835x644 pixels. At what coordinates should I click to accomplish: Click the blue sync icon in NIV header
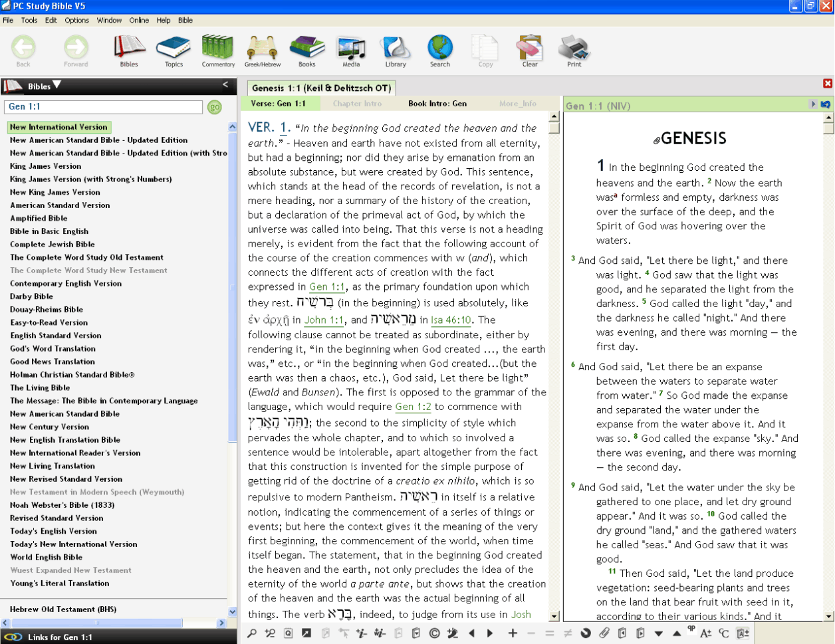826,104
